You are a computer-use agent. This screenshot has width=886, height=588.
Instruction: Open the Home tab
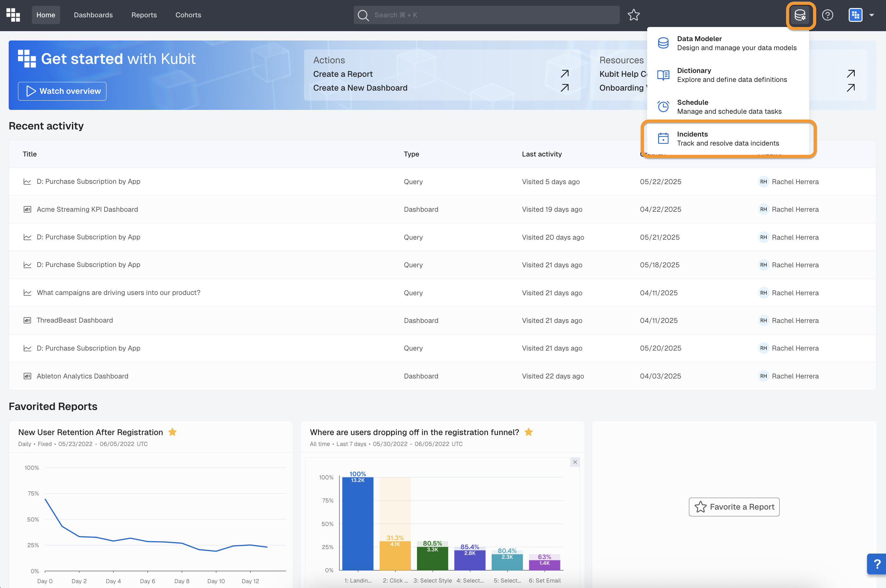coord(46,15)
